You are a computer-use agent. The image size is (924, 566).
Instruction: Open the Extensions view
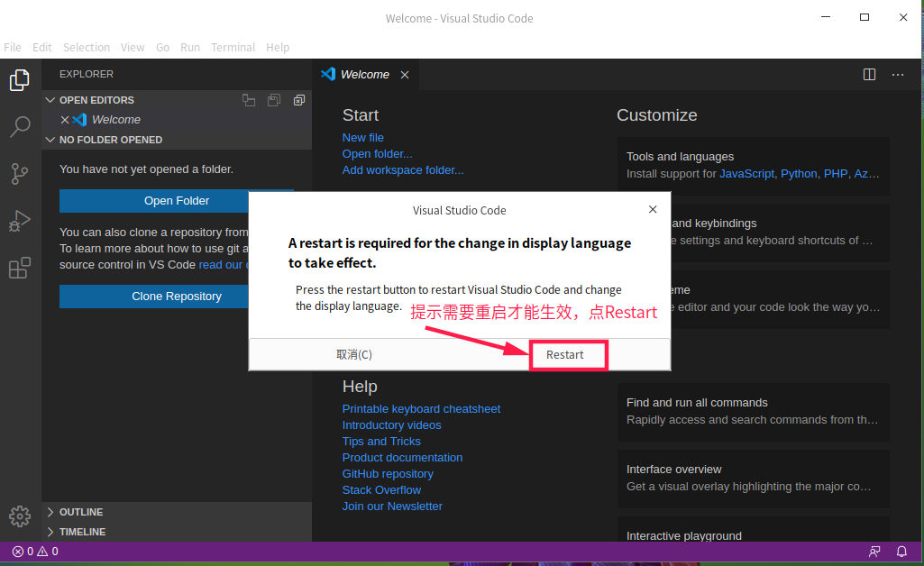(19, 268)
